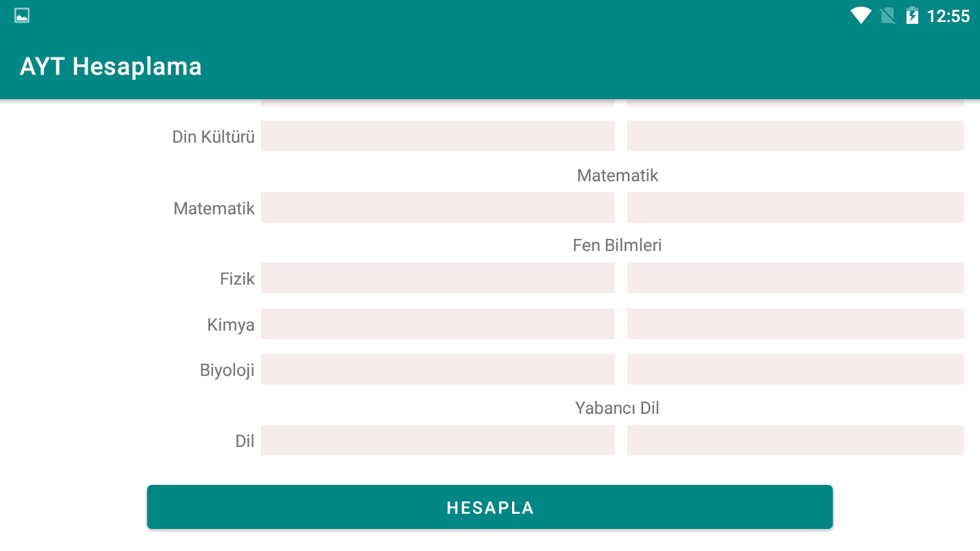This screenshot has height=551, width=980.
Task: Focus the right Dil input field
Action: [x=795, y=440]
